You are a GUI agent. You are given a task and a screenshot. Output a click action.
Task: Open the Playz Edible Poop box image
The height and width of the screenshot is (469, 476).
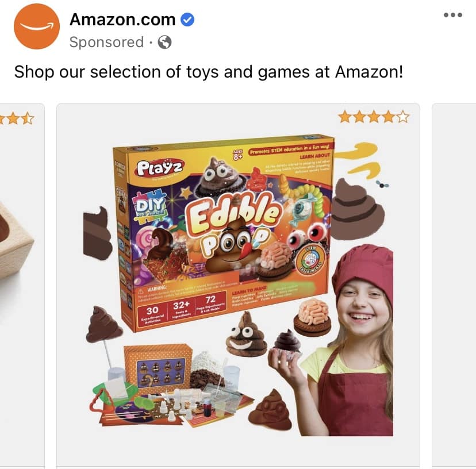pyautogui.click(x=225, y=232)
